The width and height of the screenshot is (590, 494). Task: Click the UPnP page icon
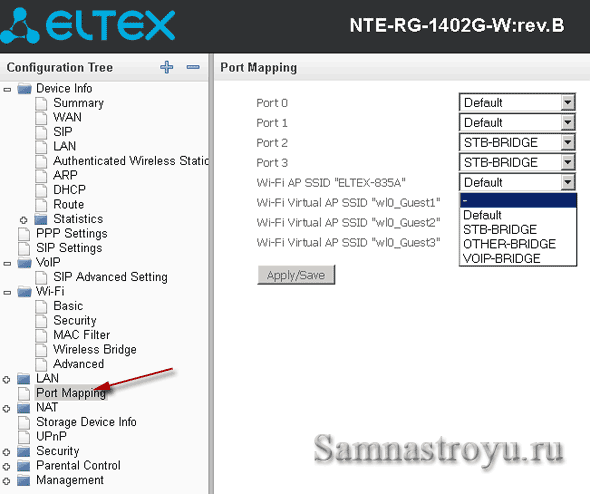click(x=24, y=437)
